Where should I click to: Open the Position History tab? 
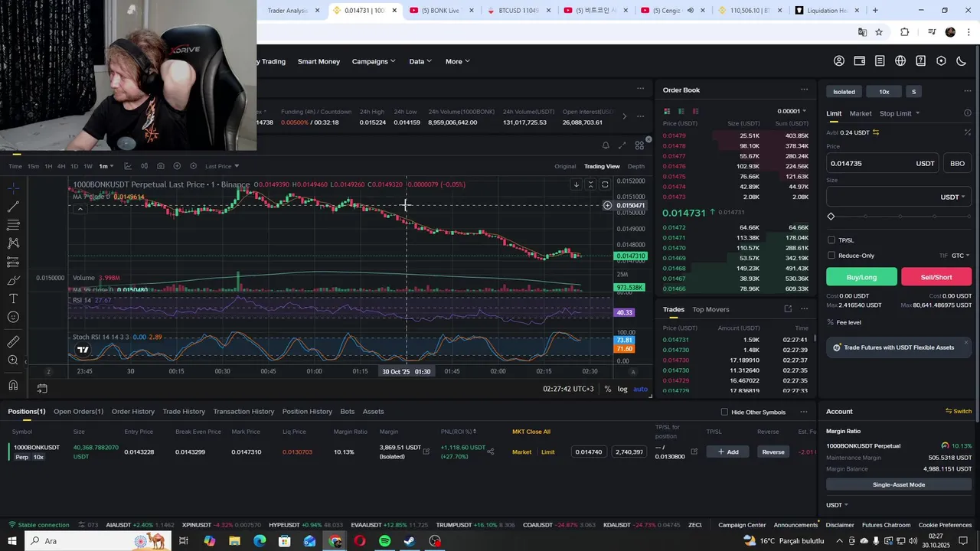tap(307, 412)
